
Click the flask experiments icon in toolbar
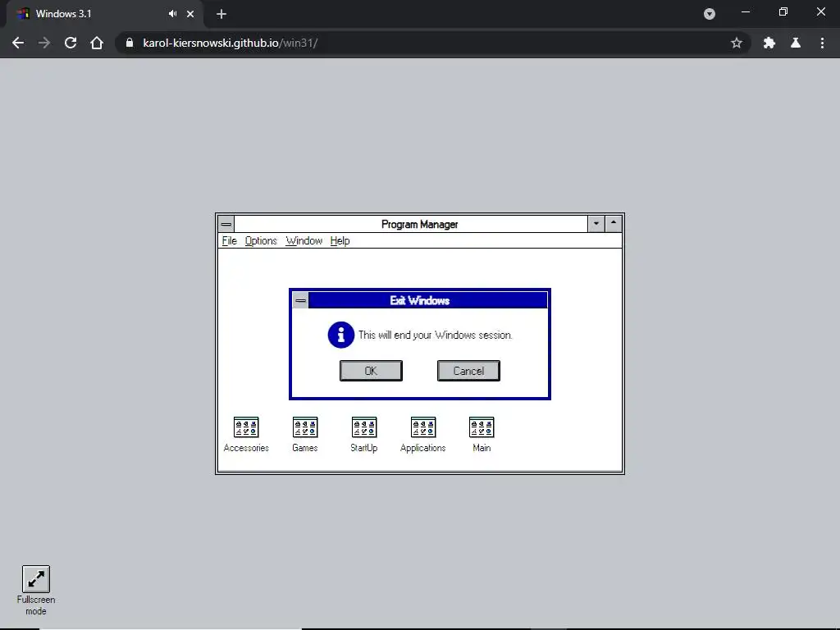(796, 43)
